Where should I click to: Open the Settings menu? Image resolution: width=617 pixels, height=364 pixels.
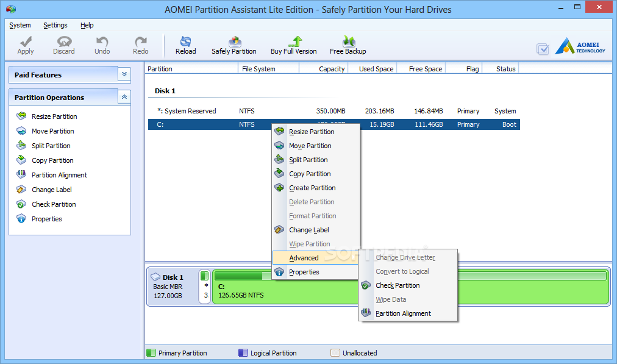coord(55,25)
